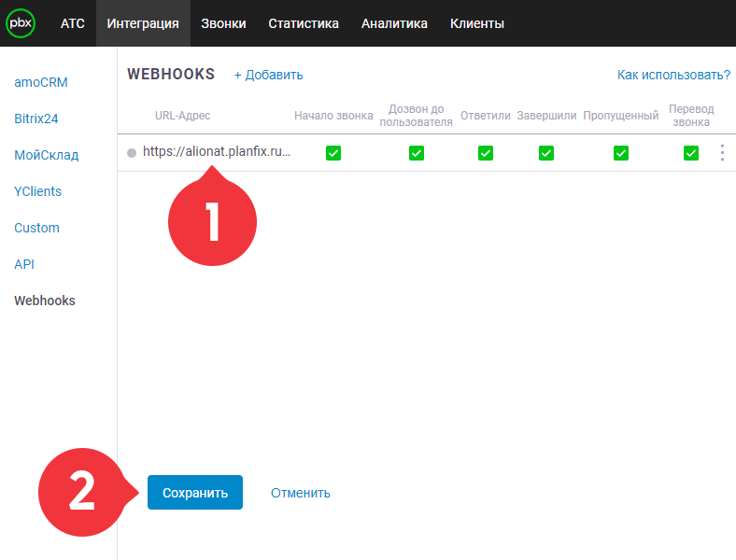Click the Начало звонка column header
This screenshot has height=560, width=736.
pyautogui.click(x=333, y=116)
